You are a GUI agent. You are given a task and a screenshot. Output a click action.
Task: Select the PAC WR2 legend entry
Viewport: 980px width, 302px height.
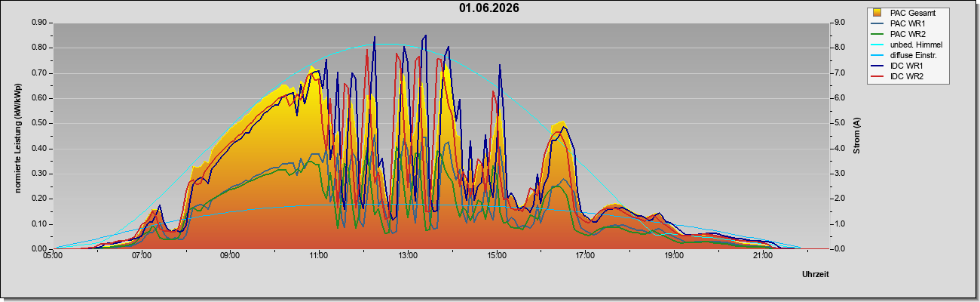pyautogui.click(x=908, y=34)
